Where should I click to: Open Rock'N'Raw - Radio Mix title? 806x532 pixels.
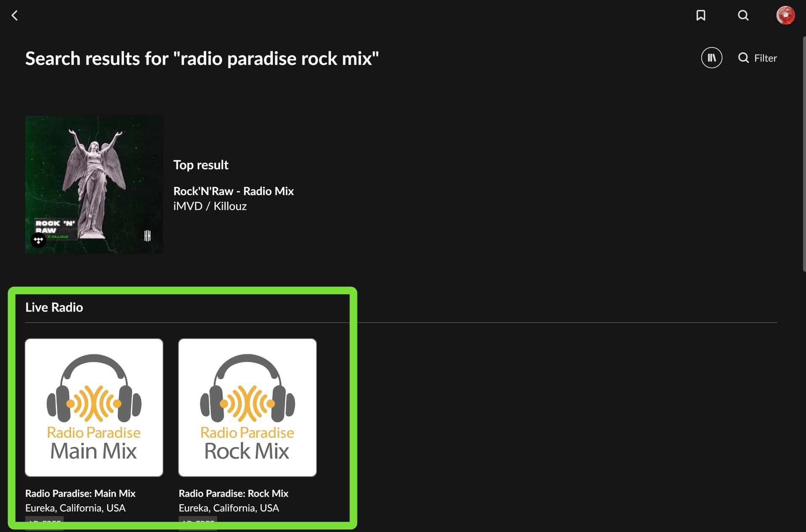(x=233, y=191)
